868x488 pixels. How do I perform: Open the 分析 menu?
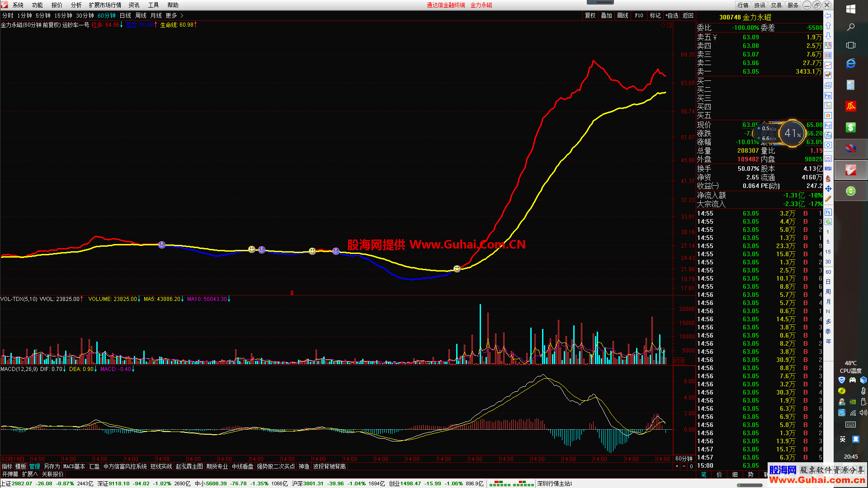pos(76,5)
